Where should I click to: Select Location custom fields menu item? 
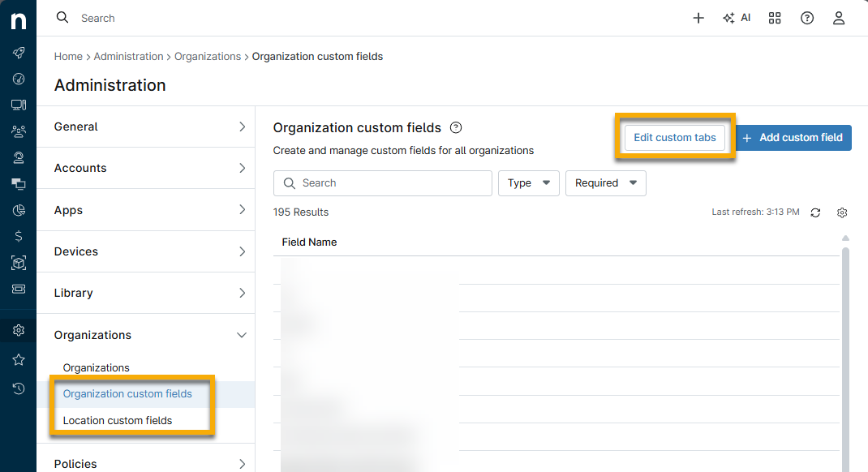(118, 420)
